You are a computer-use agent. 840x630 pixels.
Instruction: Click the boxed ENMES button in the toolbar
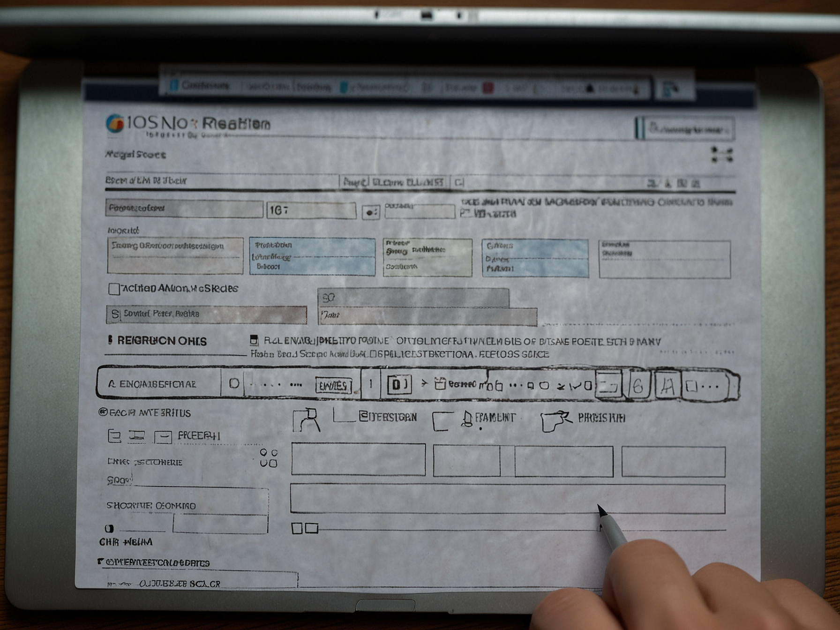coord(333,385)
